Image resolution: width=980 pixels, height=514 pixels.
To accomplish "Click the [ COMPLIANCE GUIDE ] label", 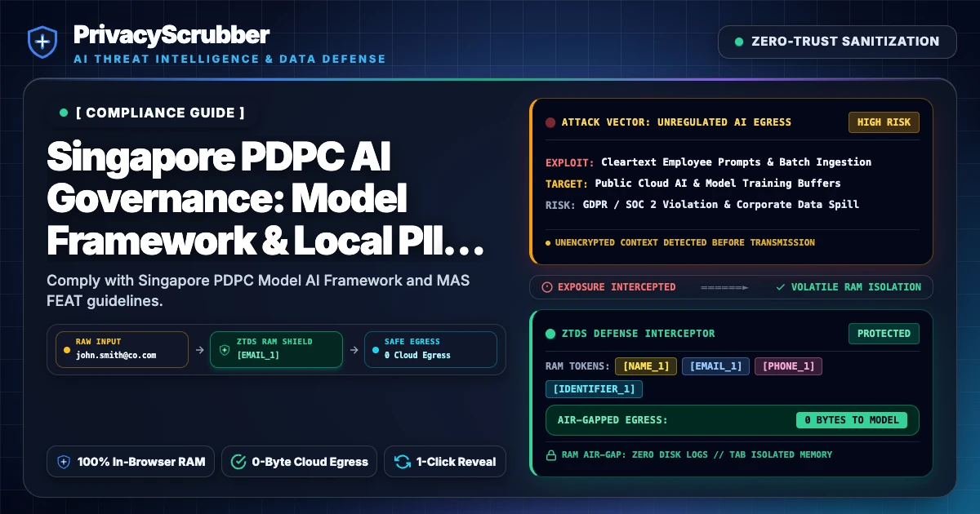I will pos(160,113).
